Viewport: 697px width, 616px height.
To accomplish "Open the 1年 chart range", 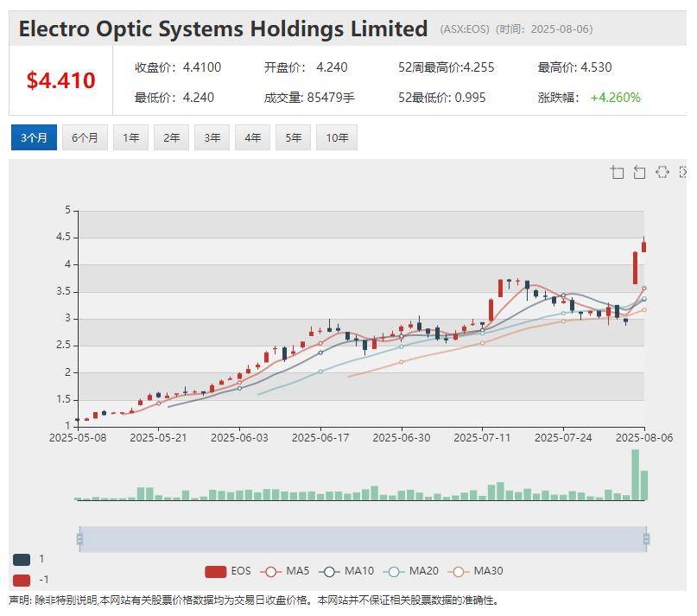I will [x=130, y=137].
